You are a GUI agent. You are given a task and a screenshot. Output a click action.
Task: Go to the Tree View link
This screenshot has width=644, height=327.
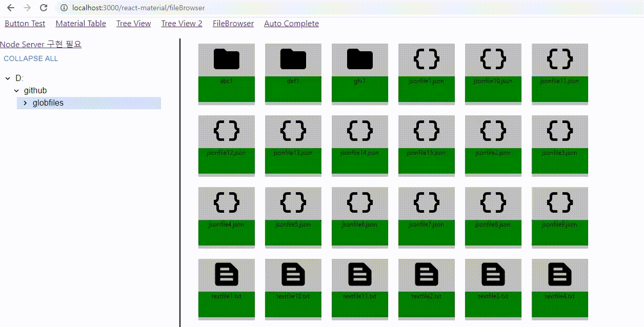tap(134, 24)
